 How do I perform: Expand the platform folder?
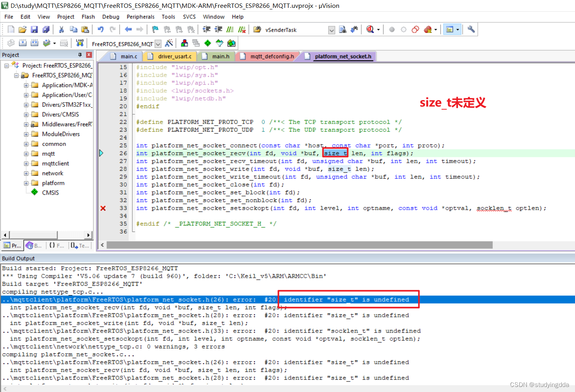pyautogui.click(x=26, y=183)
